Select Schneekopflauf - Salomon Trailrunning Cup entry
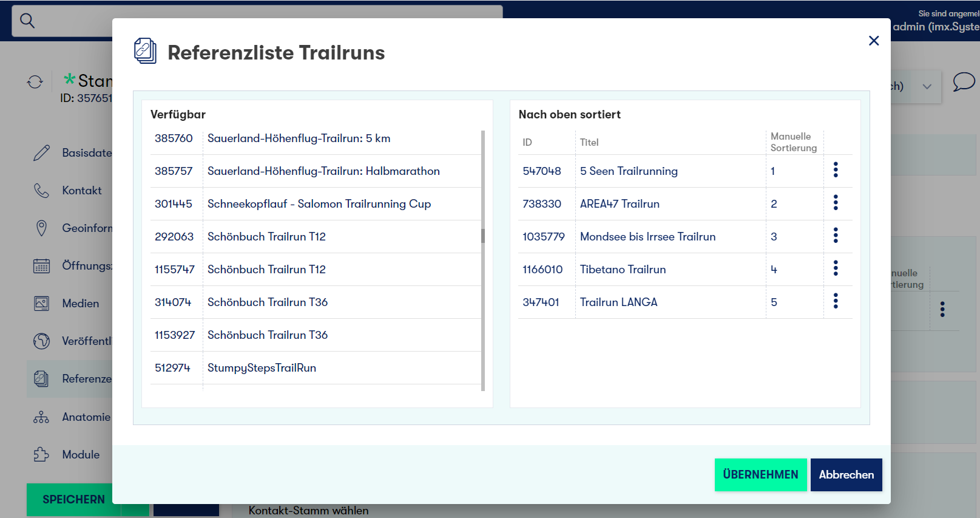This screenshot has width=980, height=518. pos(319,204)
